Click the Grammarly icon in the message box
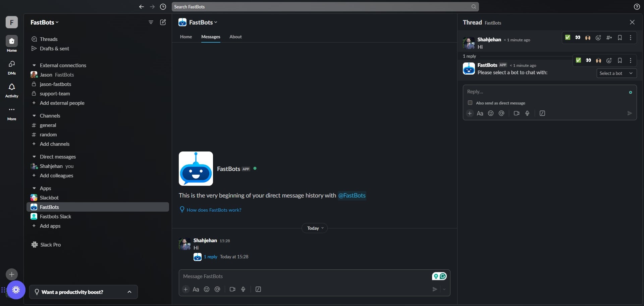 pyautogui.click(x=443, y=276)
